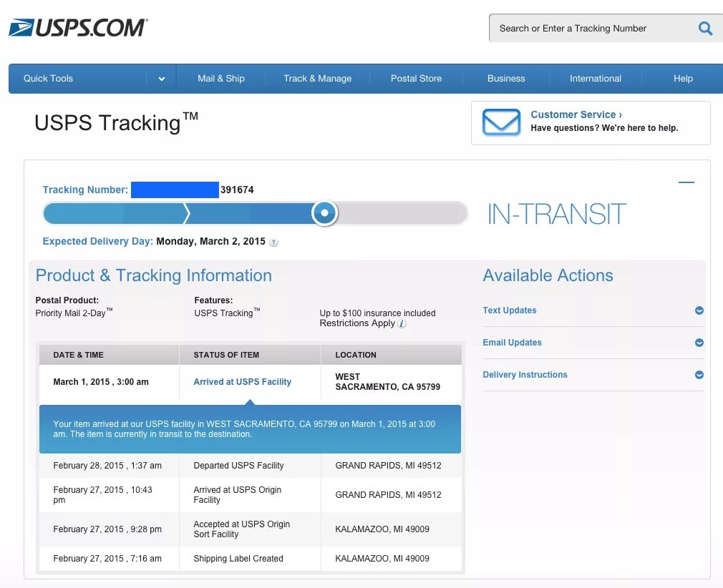Click help icon beside Expected Delivery Day
This screenshot has width=723, height=588.
coord(273,242)
